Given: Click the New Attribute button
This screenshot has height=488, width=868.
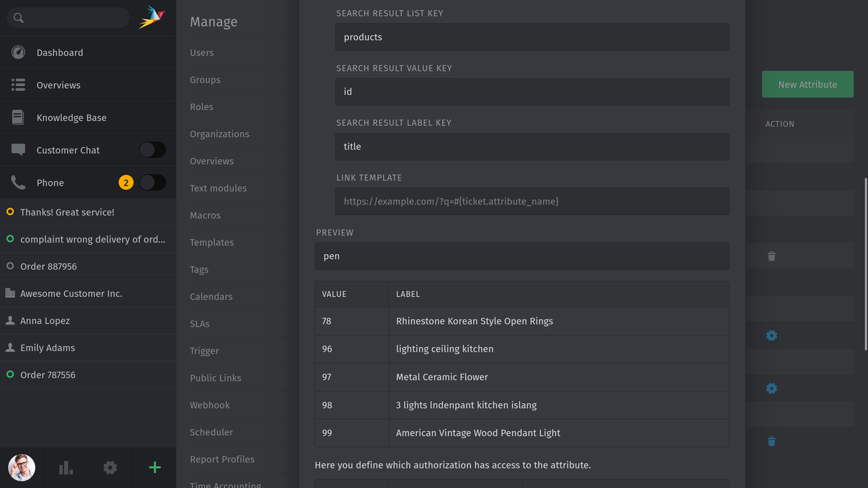Looking at the screenshot, I should (808, 84).
